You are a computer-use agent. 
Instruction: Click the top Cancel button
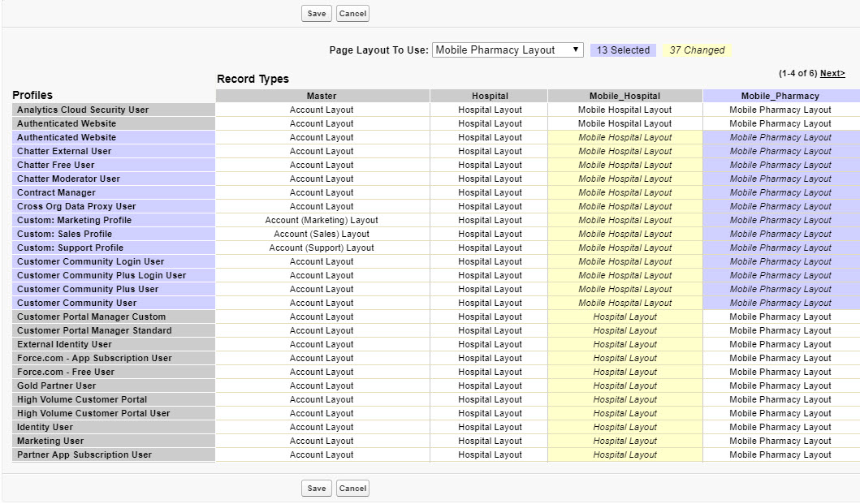352,13
